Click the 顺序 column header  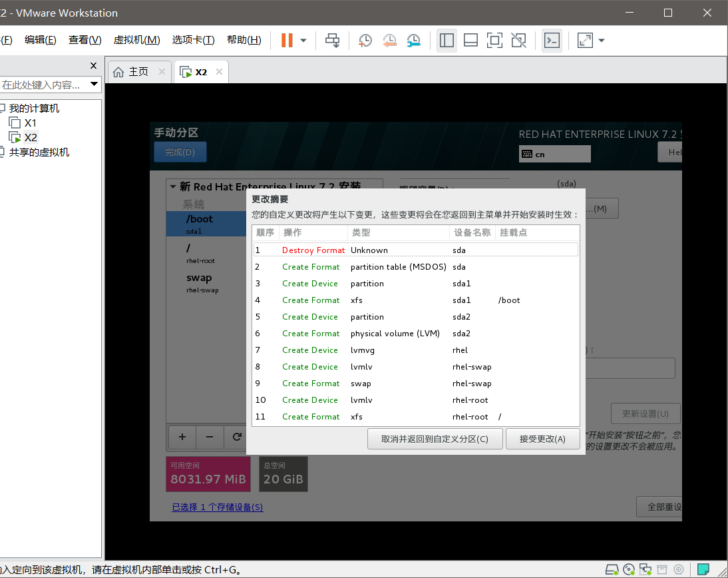266,232
